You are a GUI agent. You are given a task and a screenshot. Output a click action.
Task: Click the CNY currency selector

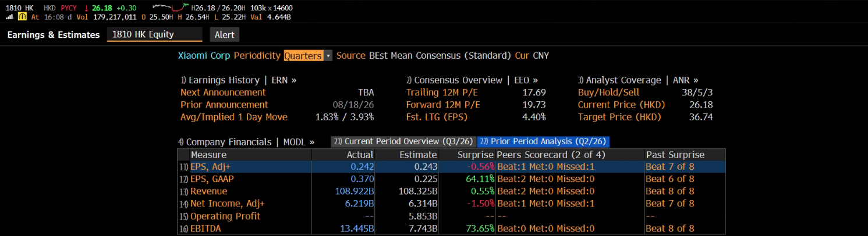(x=541, y=56)
